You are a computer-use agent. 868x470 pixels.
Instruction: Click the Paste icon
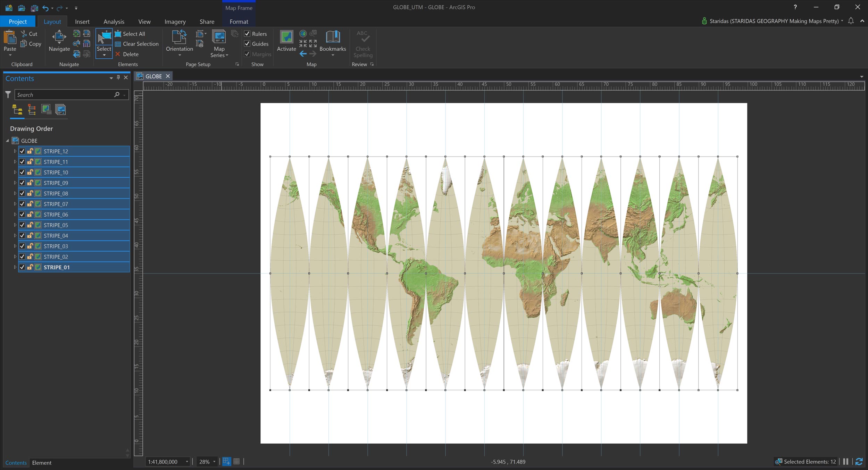pos(10,37)
